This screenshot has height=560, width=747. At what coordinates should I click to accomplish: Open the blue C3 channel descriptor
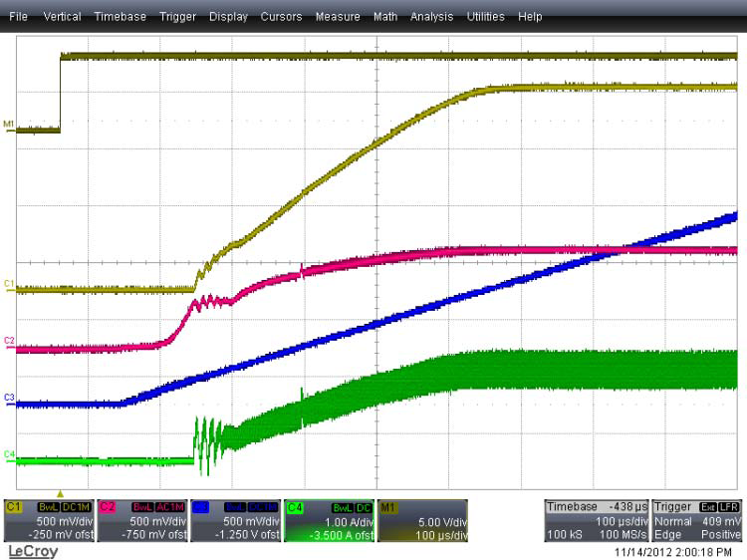pyautogui.click(x=236, y=520)
